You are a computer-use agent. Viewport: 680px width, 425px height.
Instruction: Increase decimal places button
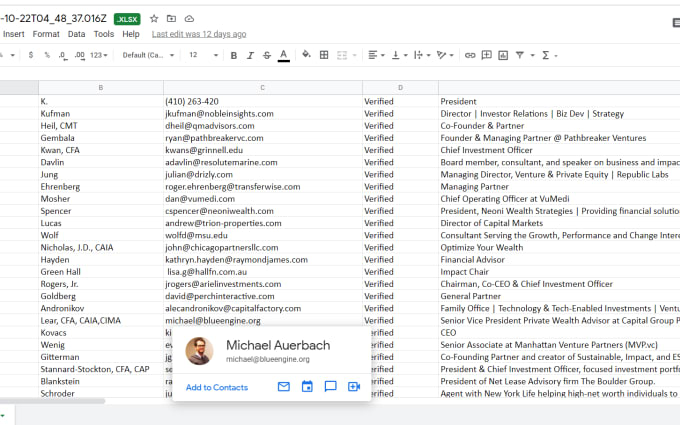click(80, 55)
